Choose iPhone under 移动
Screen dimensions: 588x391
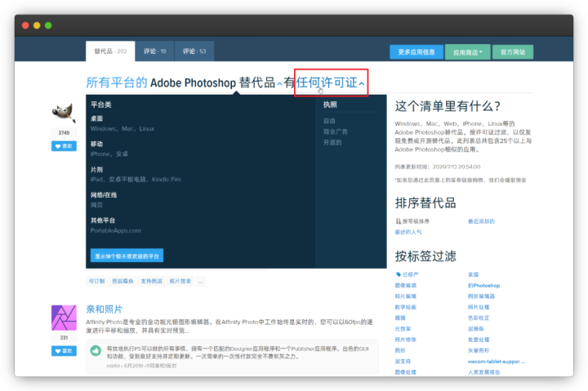100,154
